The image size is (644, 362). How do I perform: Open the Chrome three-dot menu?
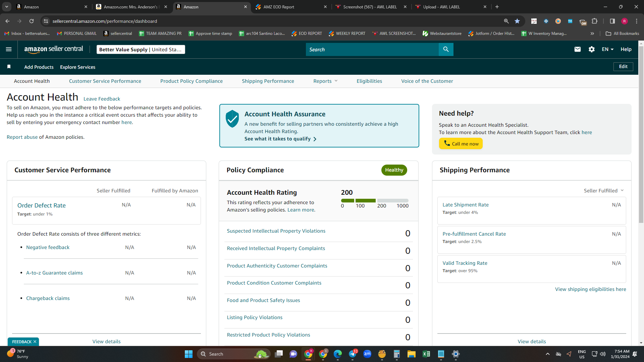tap(637, 21)
